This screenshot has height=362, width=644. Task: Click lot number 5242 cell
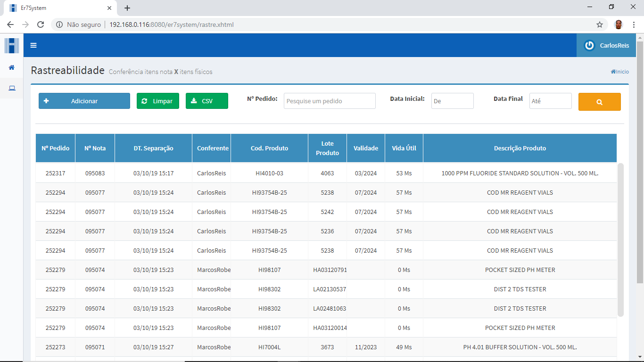coord(327,212)
